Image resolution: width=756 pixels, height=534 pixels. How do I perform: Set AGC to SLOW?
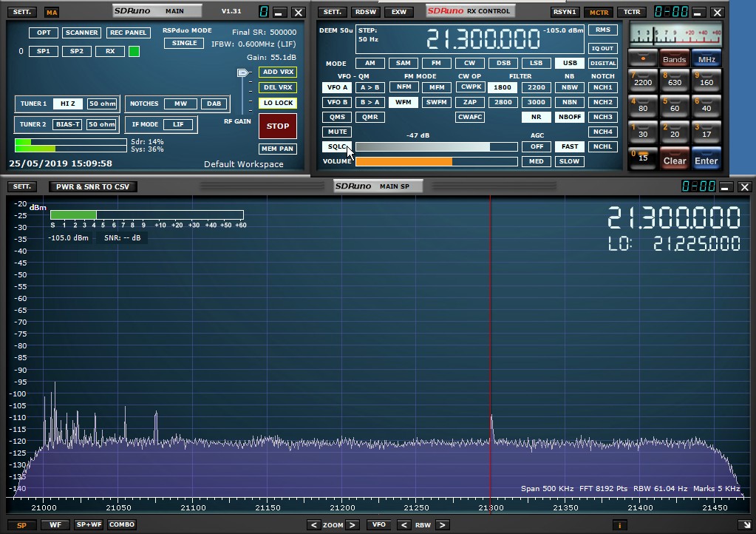pyautogui.click(x=570, y=161)
